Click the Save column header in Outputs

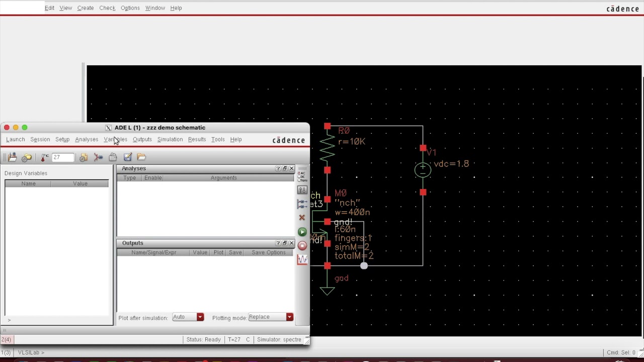click(x=235, y=252)
